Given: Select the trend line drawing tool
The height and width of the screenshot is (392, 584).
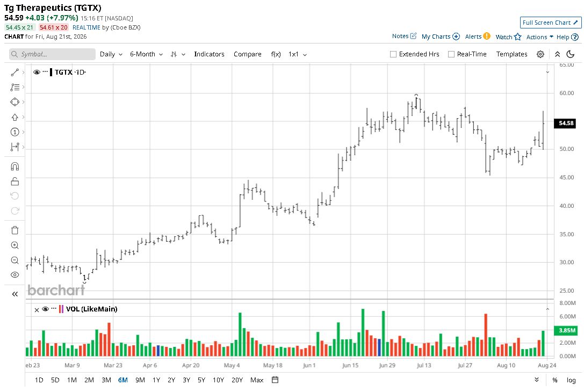Looking at the screenshot, I should click(x=15, y=72).
